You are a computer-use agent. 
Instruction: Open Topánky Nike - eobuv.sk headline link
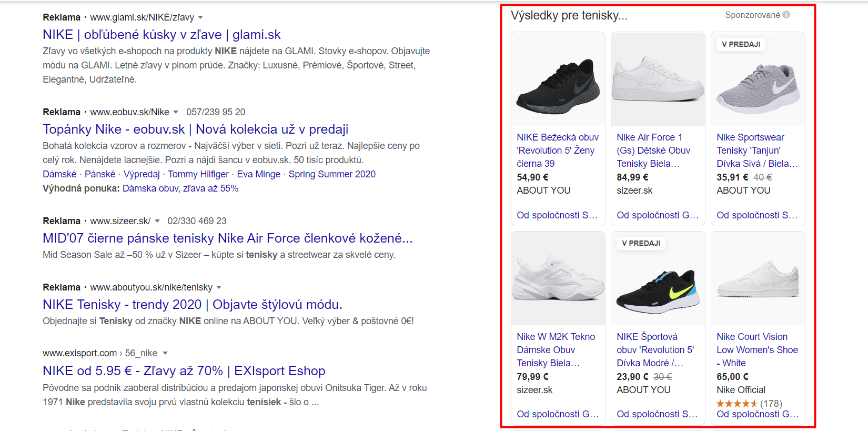196,129
